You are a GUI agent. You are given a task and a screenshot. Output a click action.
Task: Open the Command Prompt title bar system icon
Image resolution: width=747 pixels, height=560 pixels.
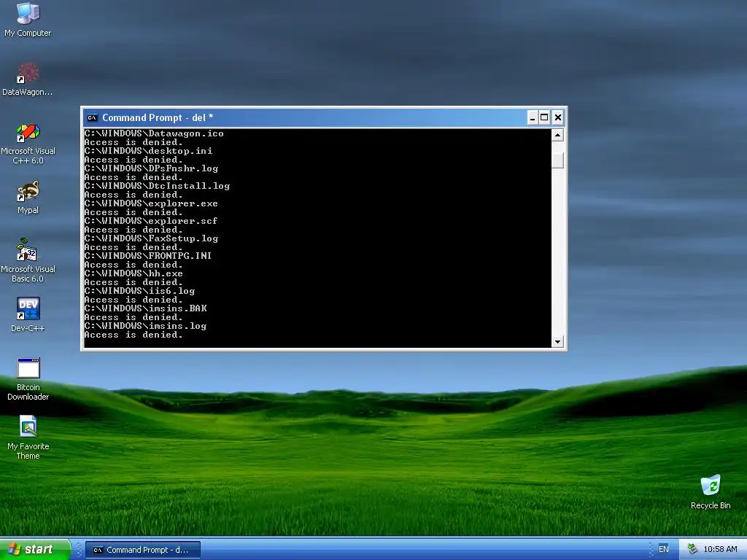click(x=93, y=117)
